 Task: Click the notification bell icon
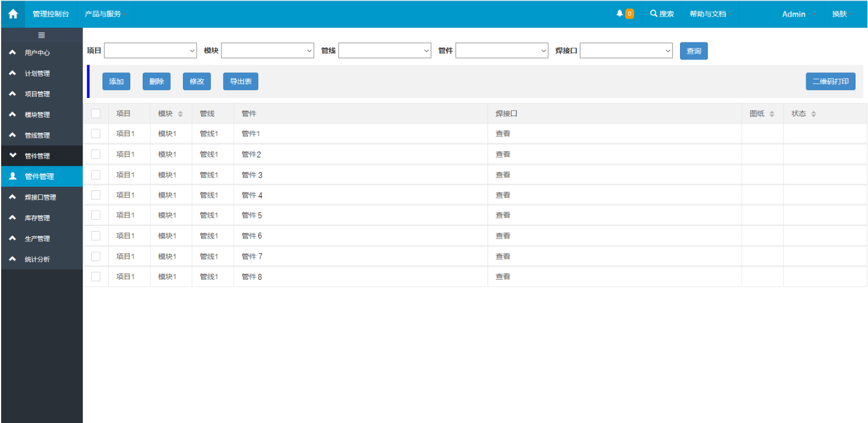click(x=619, y=14)
